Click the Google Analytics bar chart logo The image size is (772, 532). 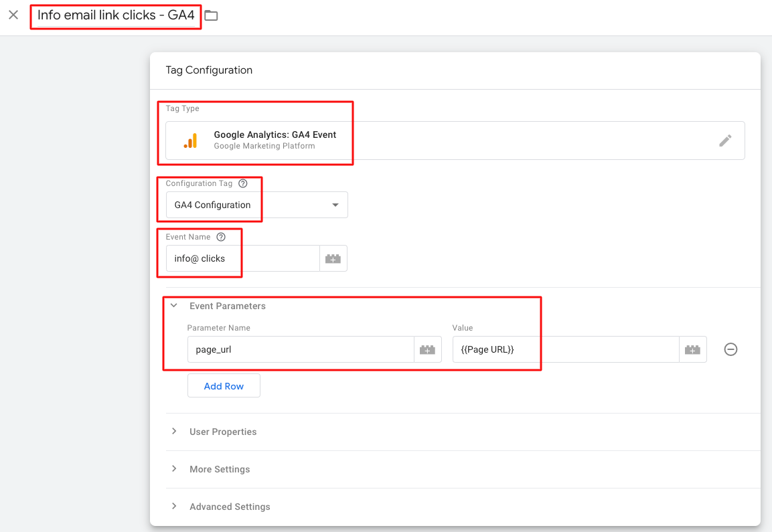[191, 141]
